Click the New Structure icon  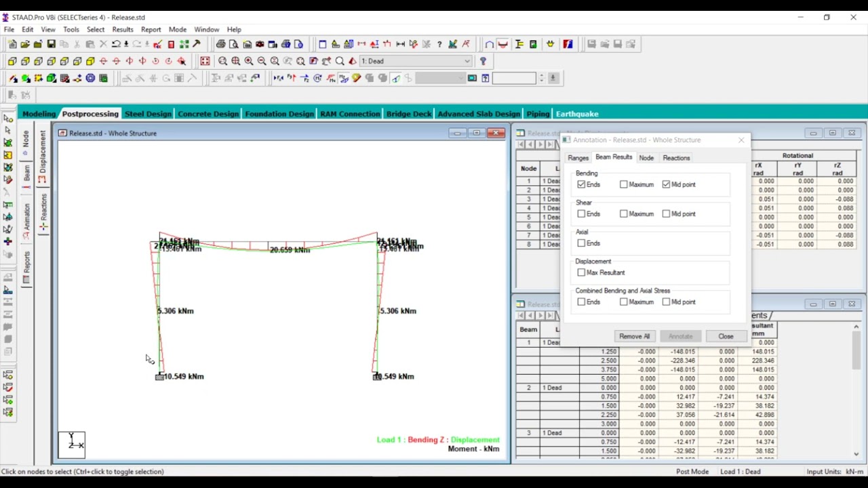[12, 44]
